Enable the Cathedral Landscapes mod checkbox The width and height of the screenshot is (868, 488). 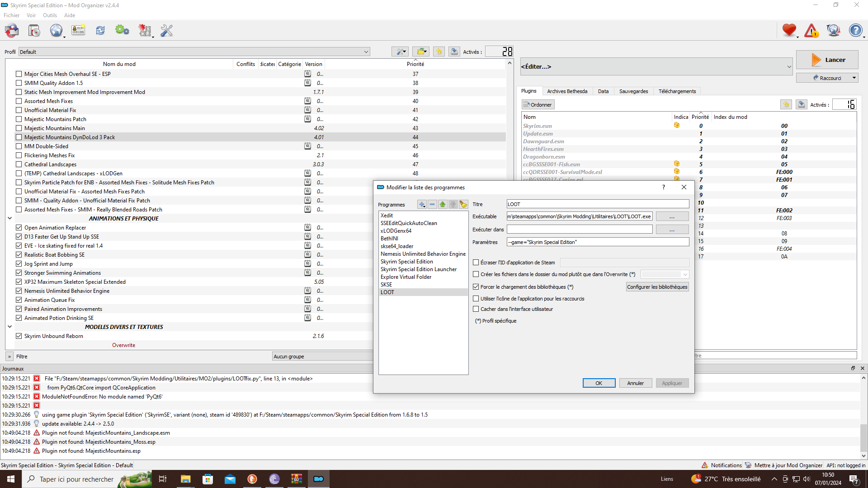[x=19, y=164]
